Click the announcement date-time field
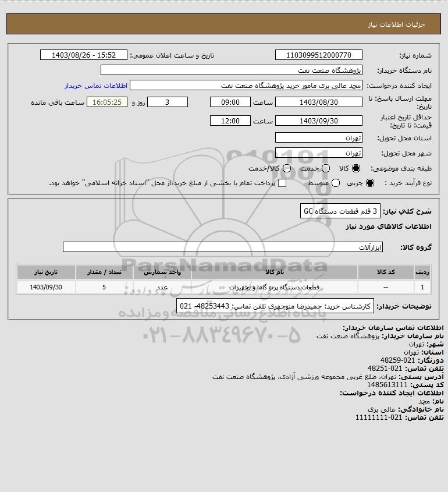This screenshot has height=492, width=448. [x=84, y=55]
